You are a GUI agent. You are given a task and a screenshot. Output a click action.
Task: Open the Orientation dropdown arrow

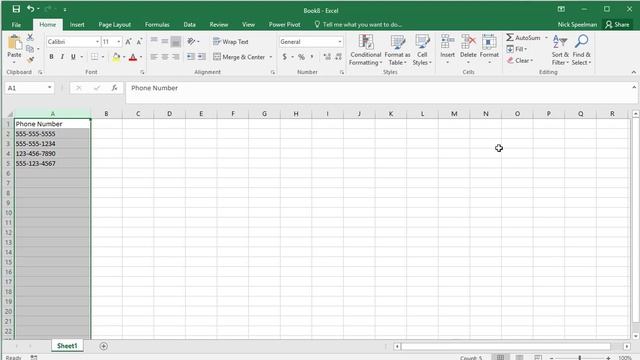(198, 42)
